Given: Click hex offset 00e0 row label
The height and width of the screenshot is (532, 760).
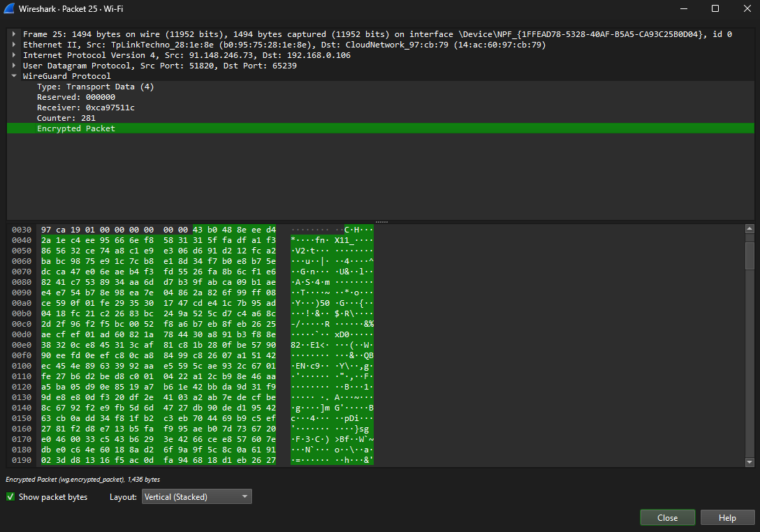Looking at the screenshot, I should (22, 345).
